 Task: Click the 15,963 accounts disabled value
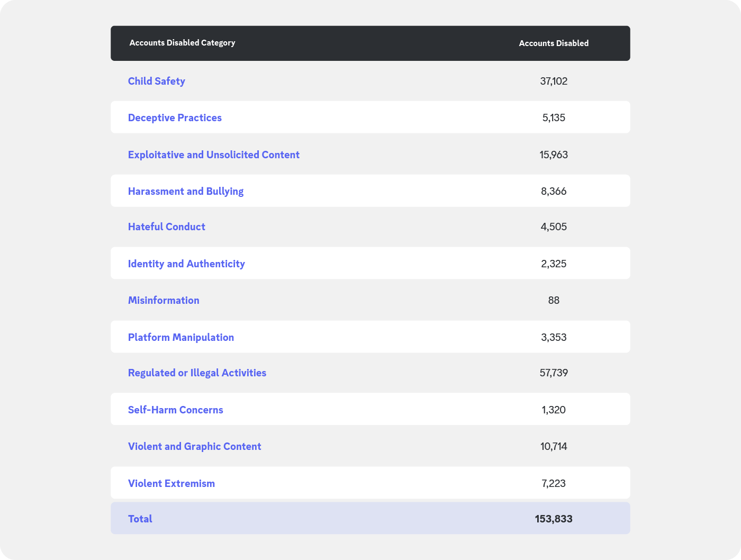click(x=554, y=155)
